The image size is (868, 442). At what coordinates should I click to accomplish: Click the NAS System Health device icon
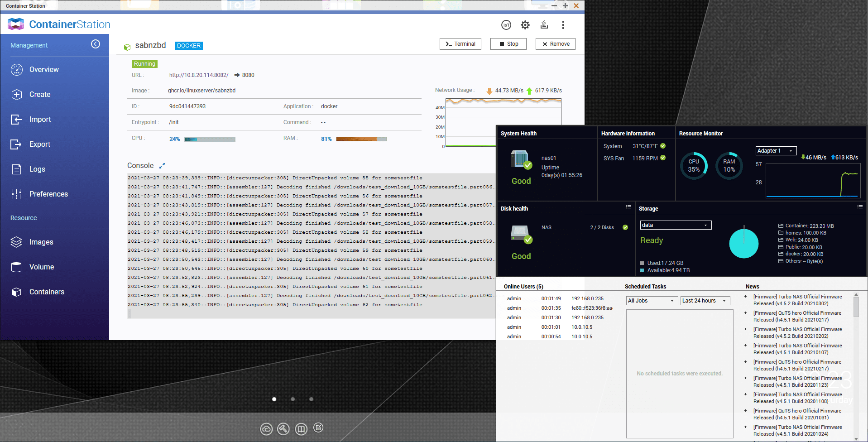[521, 159]
